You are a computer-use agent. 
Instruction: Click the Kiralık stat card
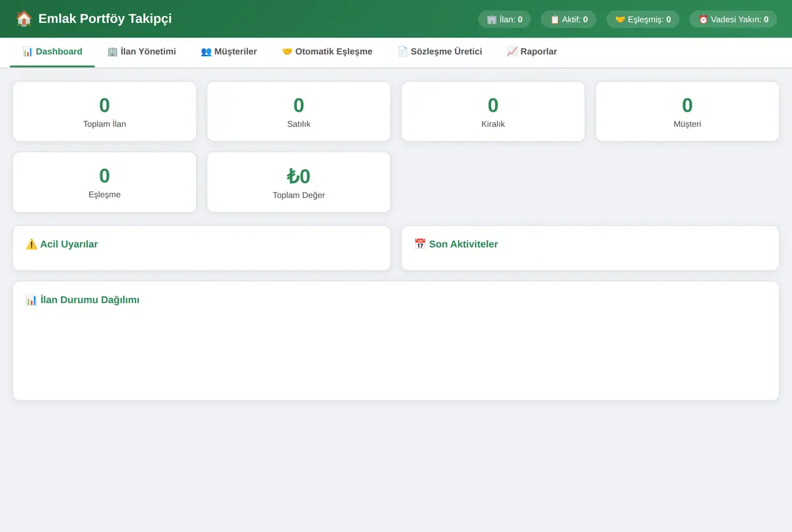493,112
